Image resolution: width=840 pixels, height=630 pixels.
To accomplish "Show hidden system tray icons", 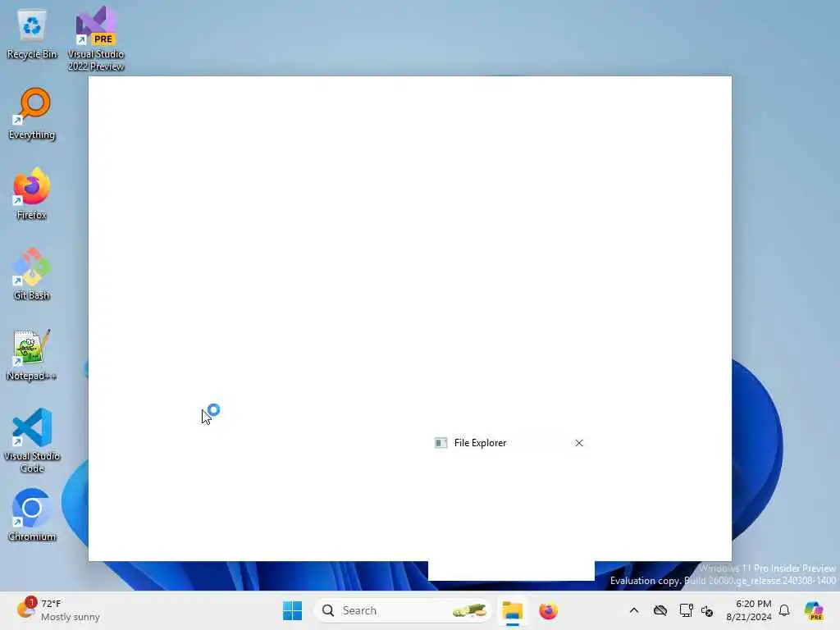I will pos(634,610).
